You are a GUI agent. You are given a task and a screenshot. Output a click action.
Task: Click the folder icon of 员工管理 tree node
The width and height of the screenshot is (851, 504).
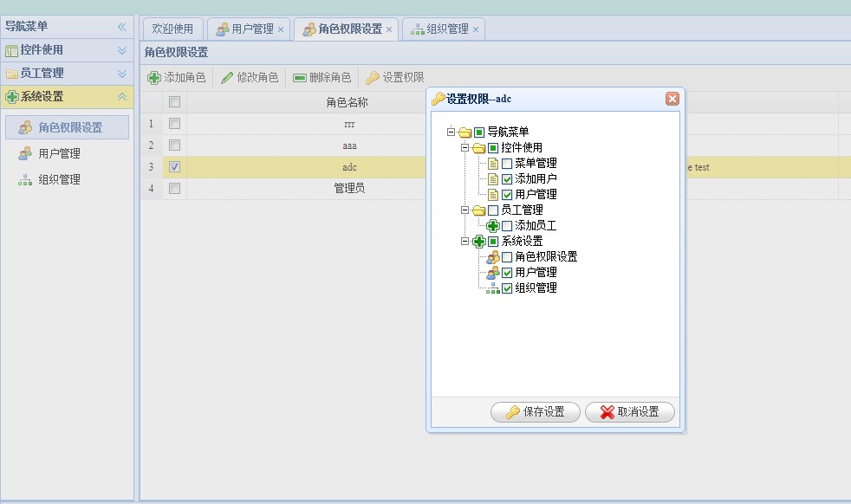pos(478,210)
